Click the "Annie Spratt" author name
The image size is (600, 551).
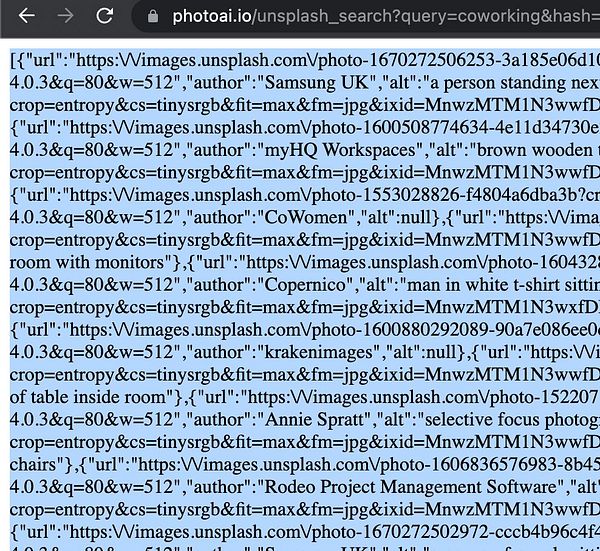[x=314, y=419]
